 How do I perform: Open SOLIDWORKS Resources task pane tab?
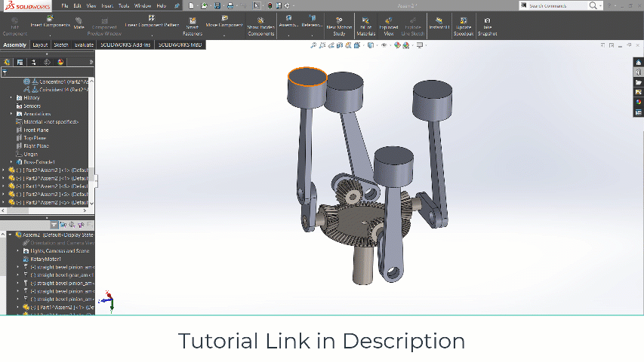pyautogui.click(x=639, y=63)
